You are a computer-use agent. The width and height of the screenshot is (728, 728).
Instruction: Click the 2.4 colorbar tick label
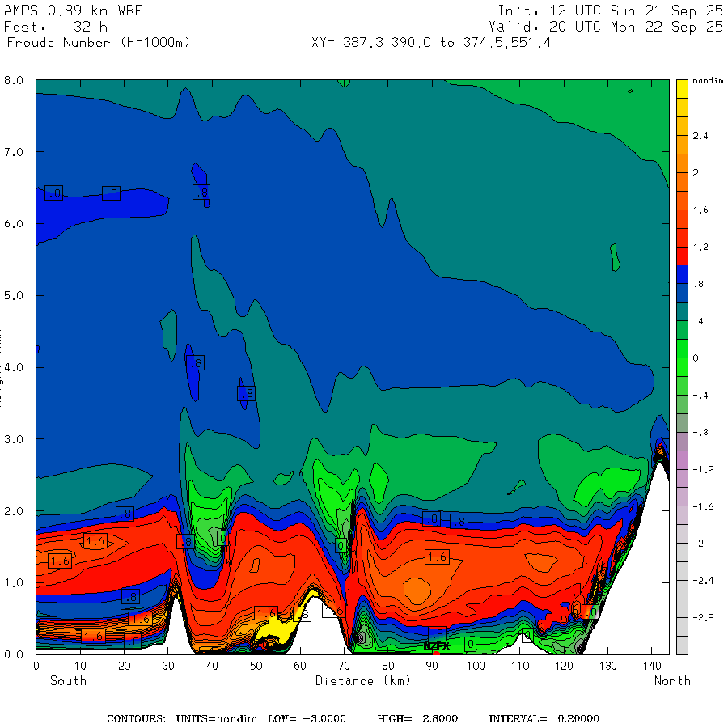point(700,136)
